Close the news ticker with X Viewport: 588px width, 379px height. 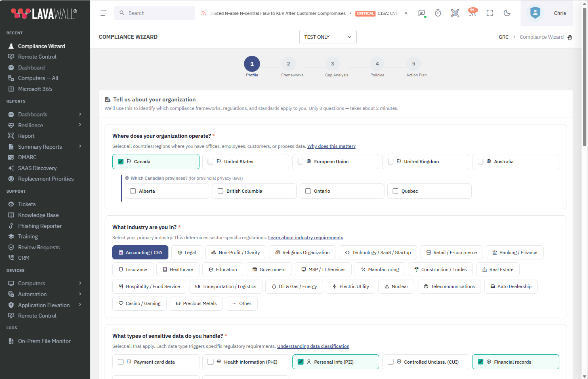406,13
